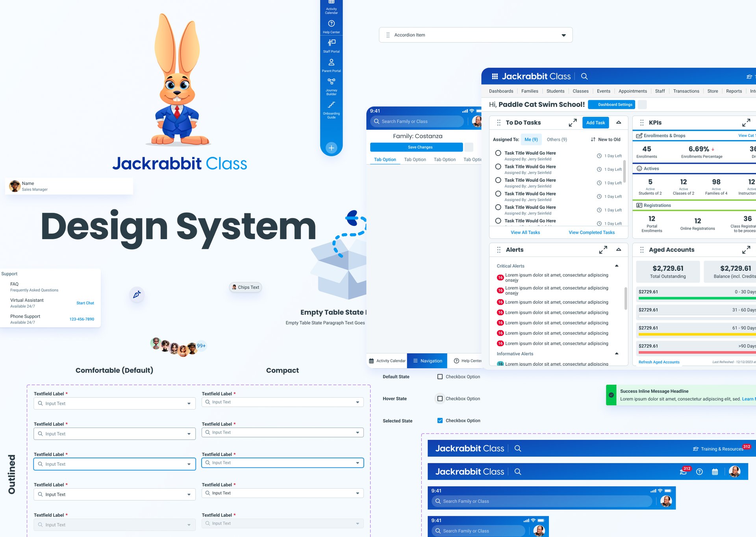Click the round pen edit icon
756x537 pixels.
click(x=137, y=295)
